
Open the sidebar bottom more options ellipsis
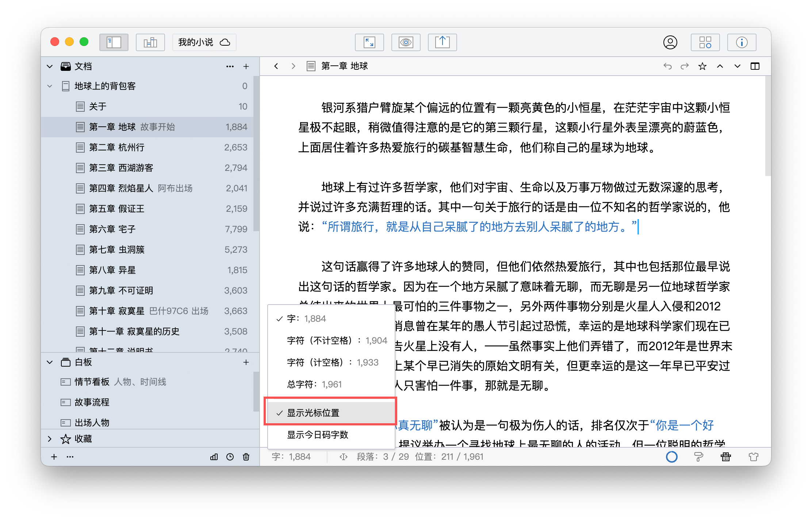[x=70, y=457]
